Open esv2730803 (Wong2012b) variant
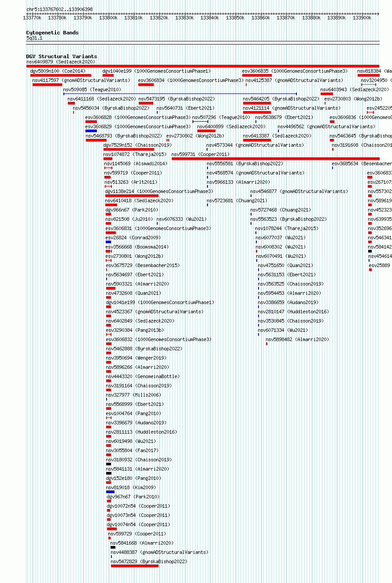The image size is (392, 583). [353, 99]
